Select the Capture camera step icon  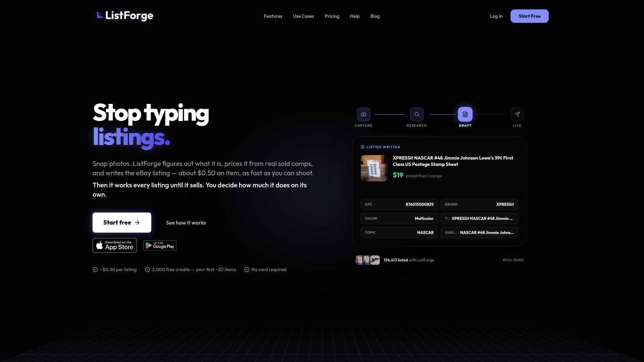(x=364, y=114)
